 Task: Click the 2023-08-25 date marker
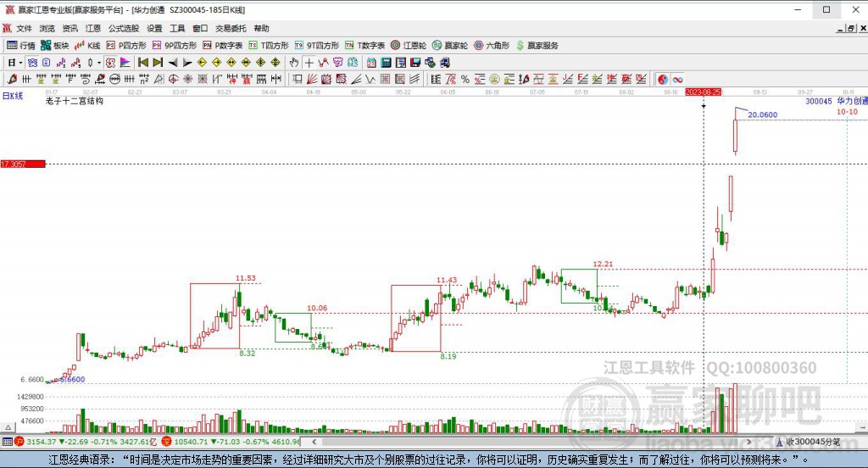pos(703,92)
